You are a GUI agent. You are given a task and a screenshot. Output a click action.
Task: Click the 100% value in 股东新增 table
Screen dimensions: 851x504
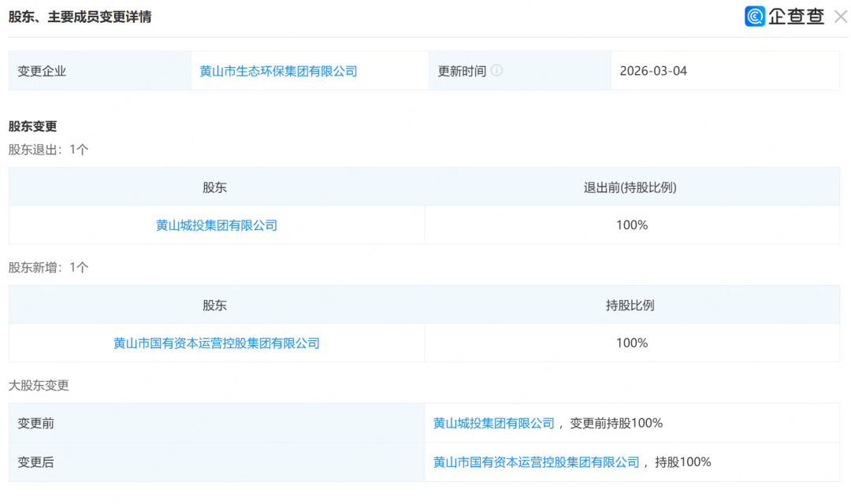point(632,343)
